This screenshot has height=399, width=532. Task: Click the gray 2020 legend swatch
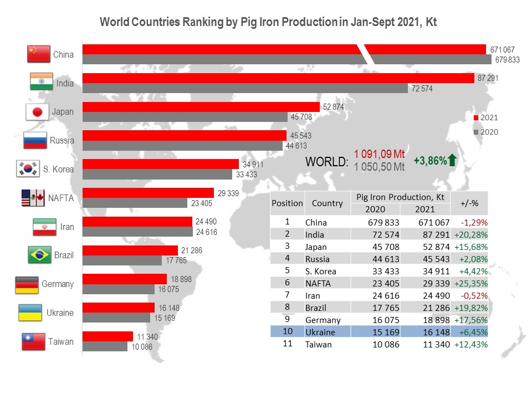(476, 132)
